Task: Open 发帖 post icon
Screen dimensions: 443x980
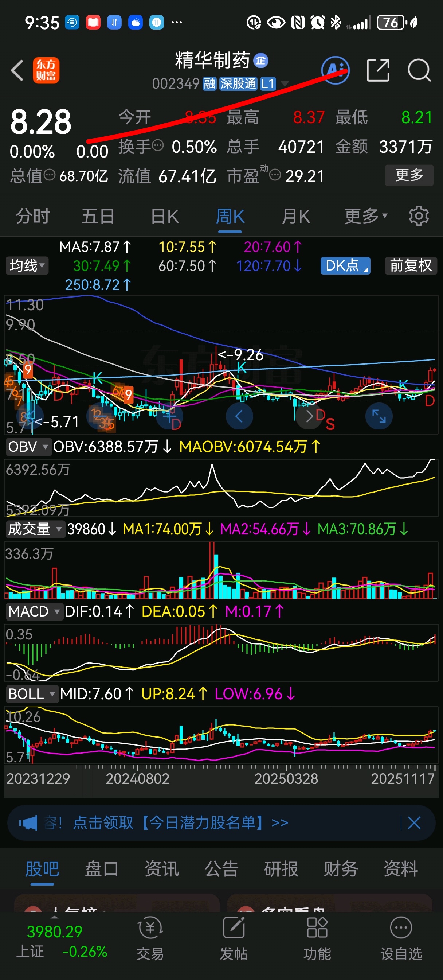Action: click(234, 939)
